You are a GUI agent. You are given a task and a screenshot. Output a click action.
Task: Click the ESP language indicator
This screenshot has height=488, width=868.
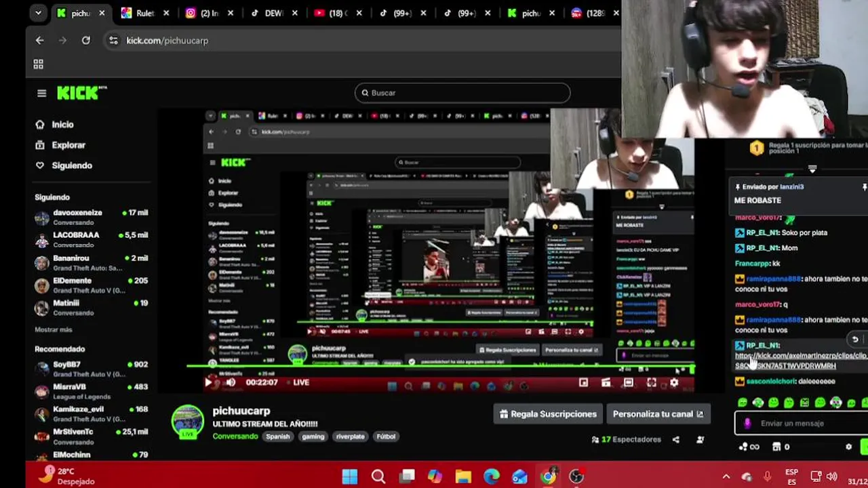coord(791,476)
